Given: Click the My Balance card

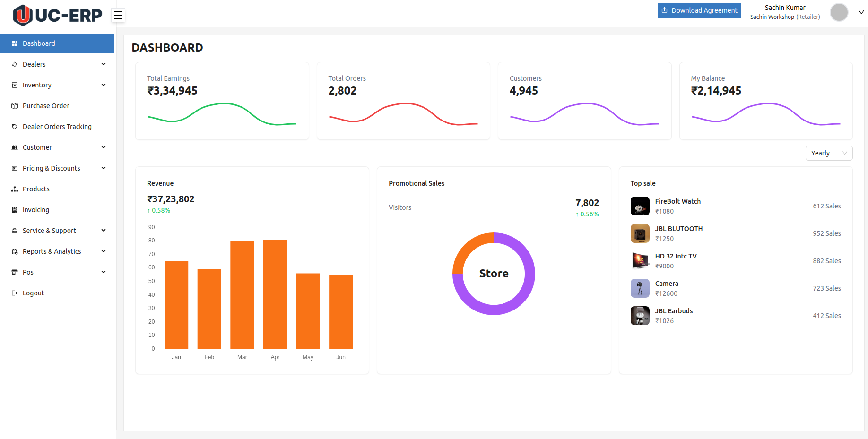Looking at the screenshot, I should click(x=766, y=101).
